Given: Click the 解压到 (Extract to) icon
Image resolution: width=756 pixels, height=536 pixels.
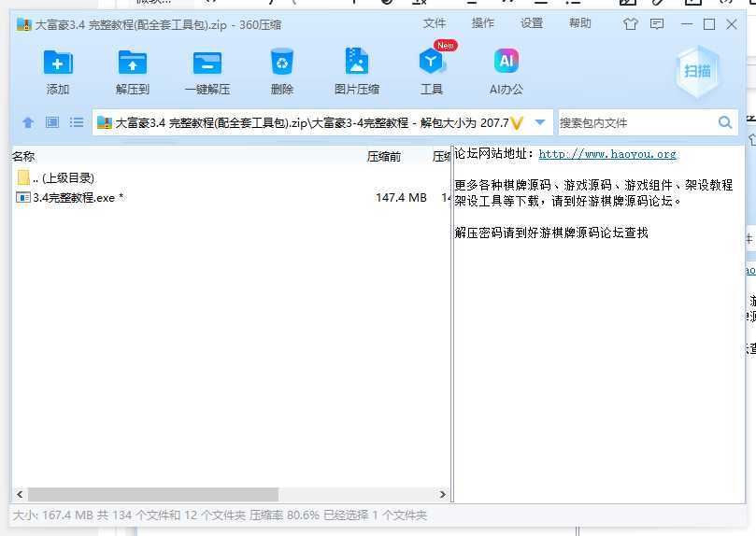Looking at the screenshot, I should pos(133,63).
